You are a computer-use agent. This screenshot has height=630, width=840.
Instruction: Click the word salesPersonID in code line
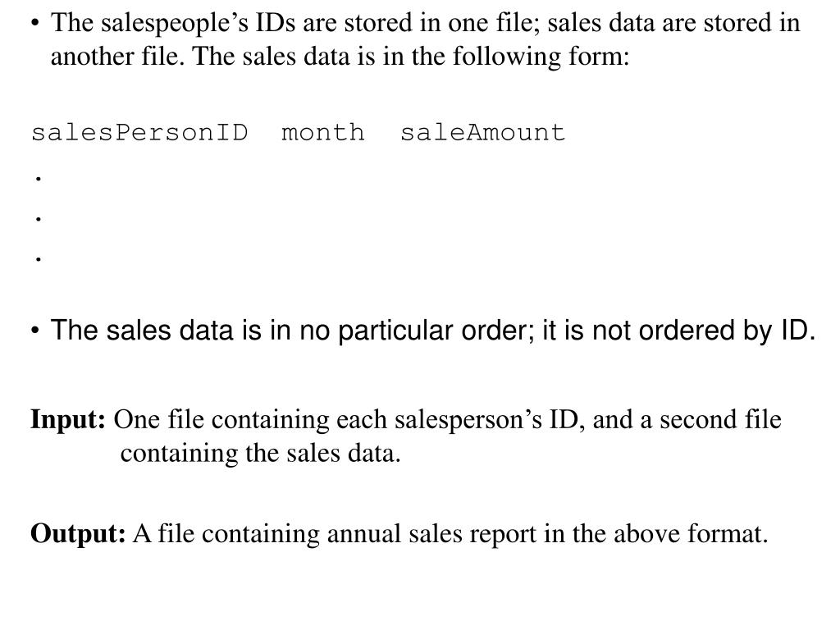click(139, 132)
